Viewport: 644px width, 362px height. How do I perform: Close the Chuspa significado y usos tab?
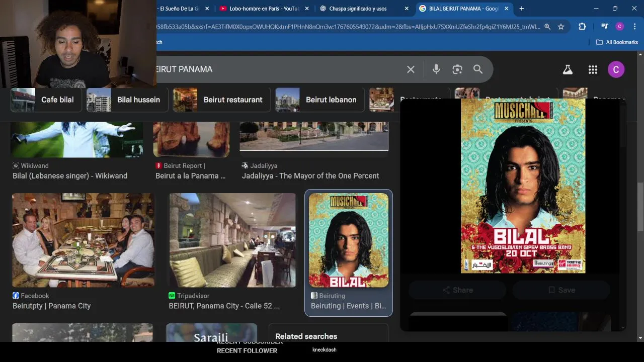(407, 9)
